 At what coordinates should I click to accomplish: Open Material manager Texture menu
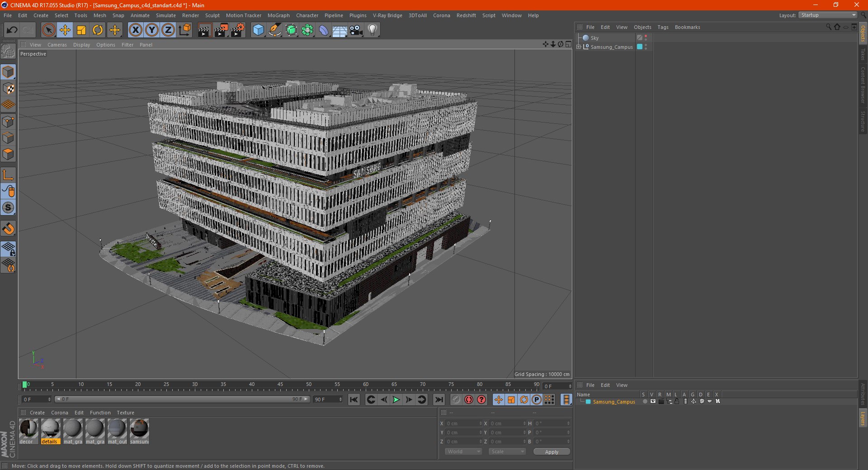[125, 413]
